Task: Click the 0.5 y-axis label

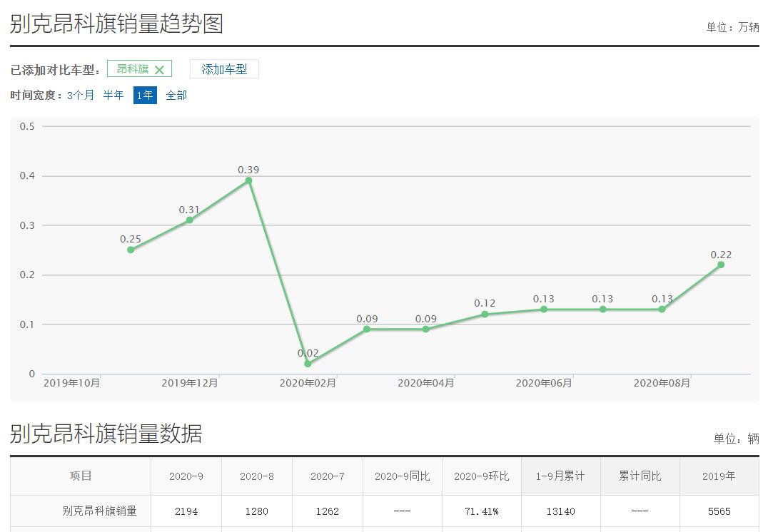Action: [27, 126]
